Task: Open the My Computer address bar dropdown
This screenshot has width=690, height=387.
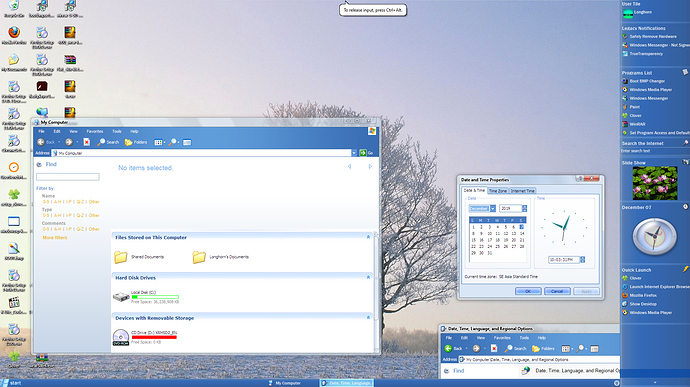Action: coord(354,153)
